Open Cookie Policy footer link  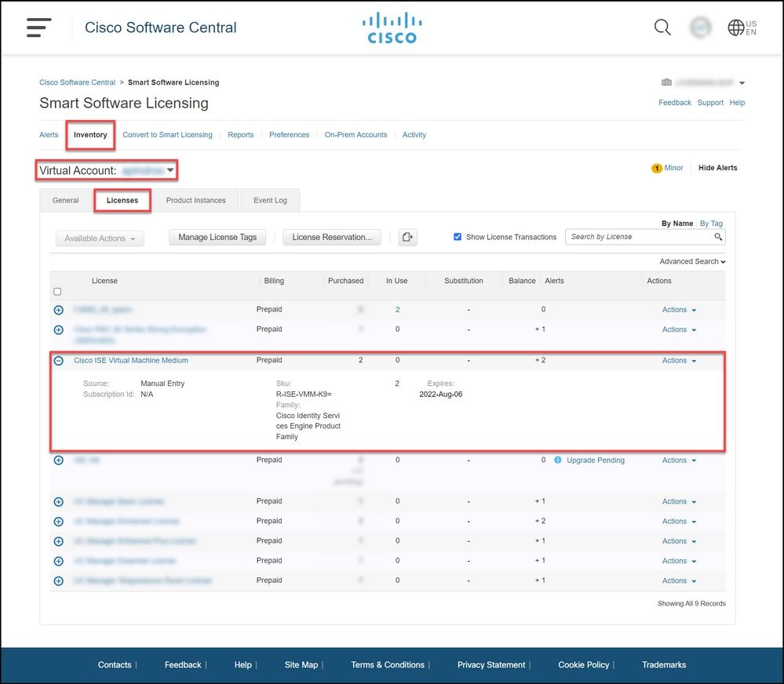pyautogui.click(x=584, y=664)
